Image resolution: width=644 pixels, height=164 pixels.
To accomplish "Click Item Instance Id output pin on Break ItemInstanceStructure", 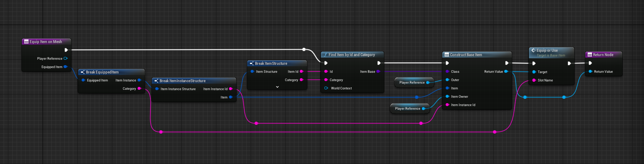I will click(x=230, y=89).
